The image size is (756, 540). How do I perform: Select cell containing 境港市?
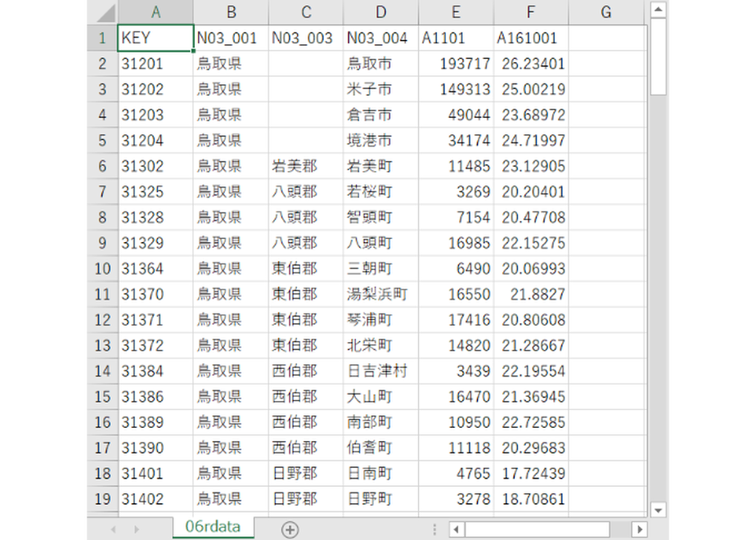[381, 140]
